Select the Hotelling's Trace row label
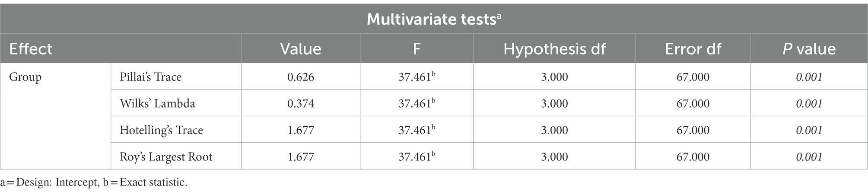This screenshot has height=195, width=868. click(x=162, y=130)
